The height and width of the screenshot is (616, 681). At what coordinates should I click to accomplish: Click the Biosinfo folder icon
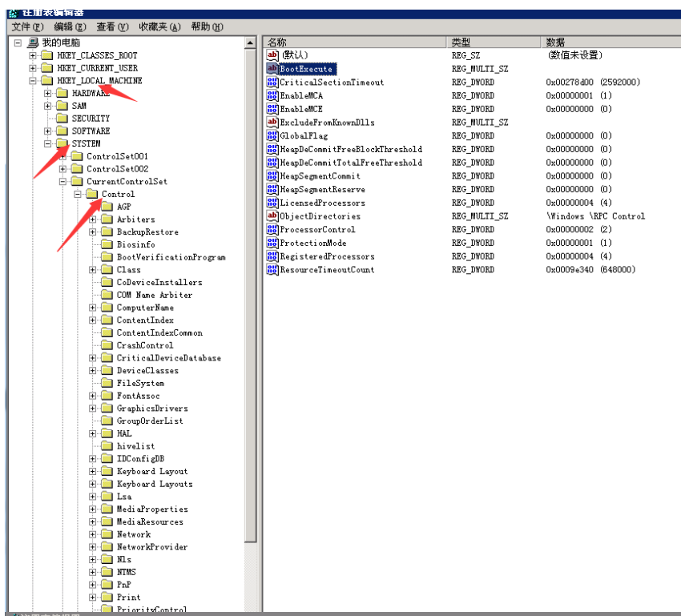pos(107,244)
